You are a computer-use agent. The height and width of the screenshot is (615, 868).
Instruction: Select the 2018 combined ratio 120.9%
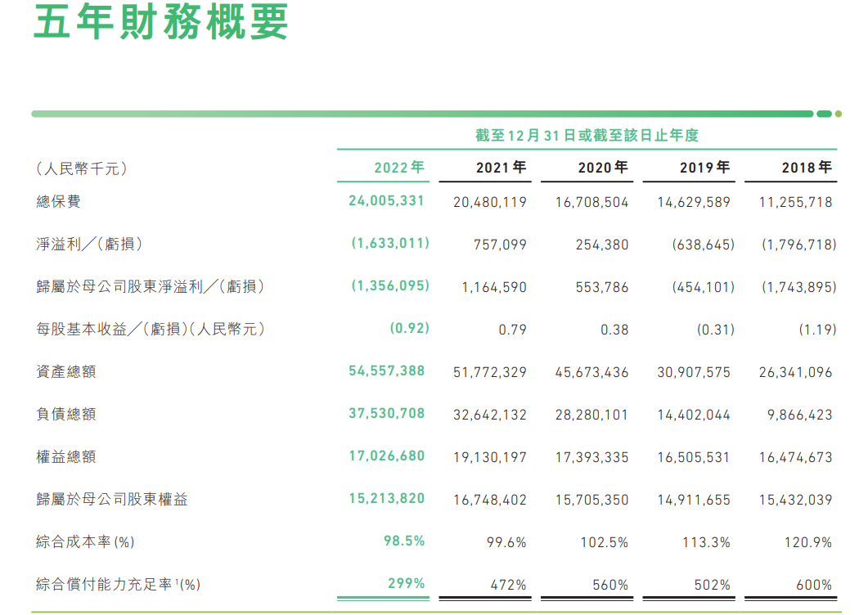(x=808, y=542)
